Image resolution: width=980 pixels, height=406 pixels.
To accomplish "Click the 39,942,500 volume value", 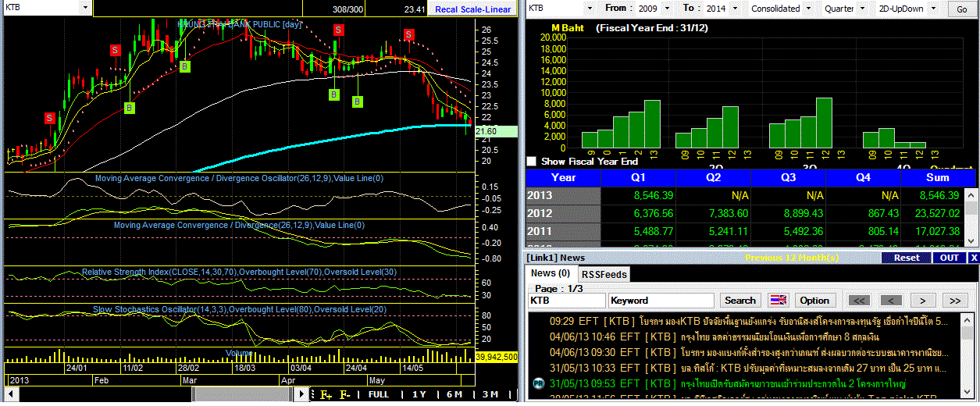I will pyautogui.click(x=496, y=357).
